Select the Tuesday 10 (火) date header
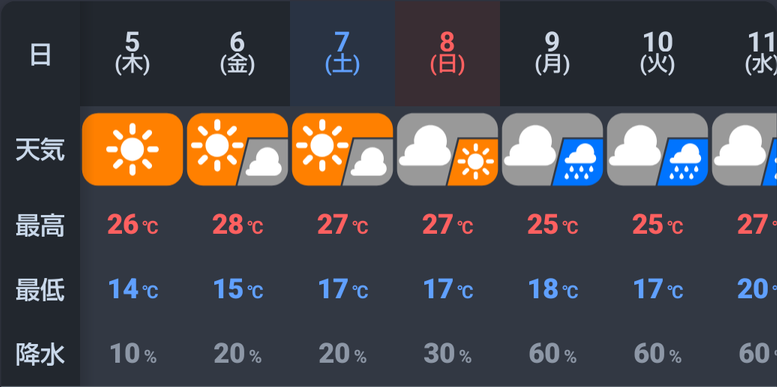The height and width of the screenshot is (387, 777). [658, 54]
